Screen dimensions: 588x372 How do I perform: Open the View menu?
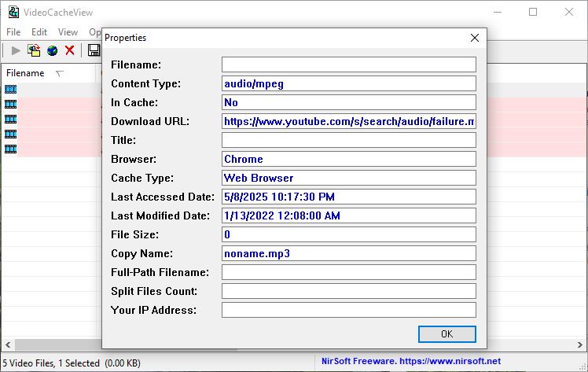pyautogui.click(x=68, y=32)
